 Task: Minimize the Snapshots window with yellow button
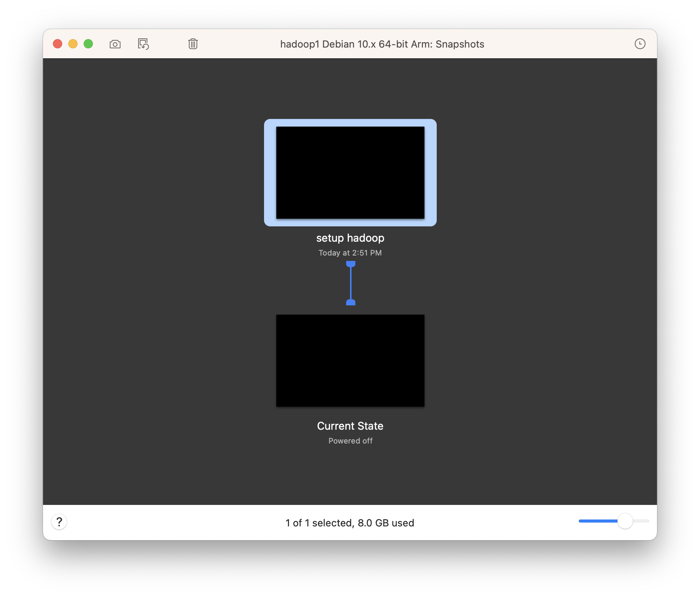tap(73, 44)
